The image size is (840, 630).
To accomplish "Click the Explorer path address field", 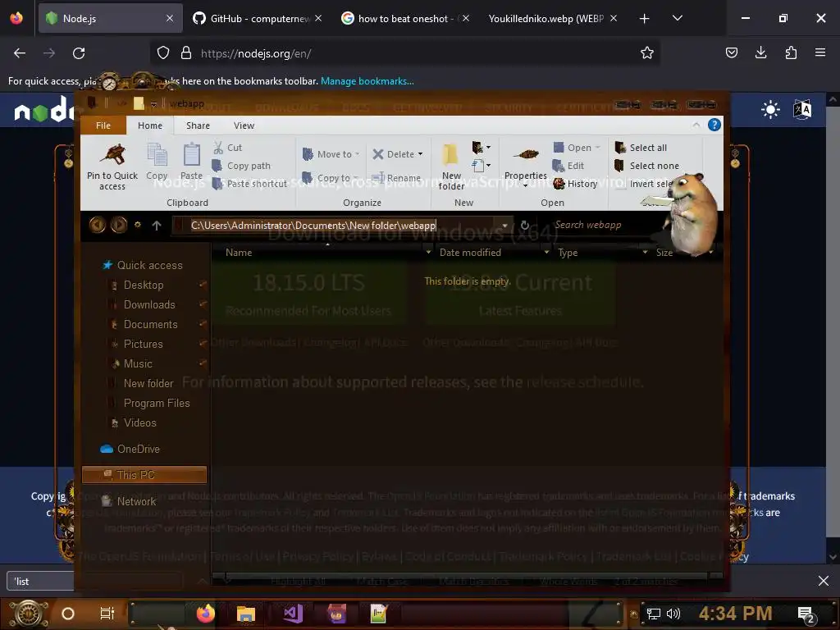I will 337,226.
